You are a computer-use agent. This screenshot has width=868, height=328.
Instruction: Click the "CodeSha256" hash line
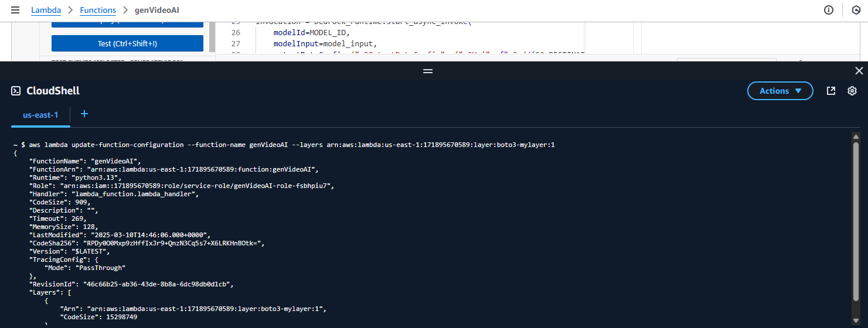[x=148, y=243]
